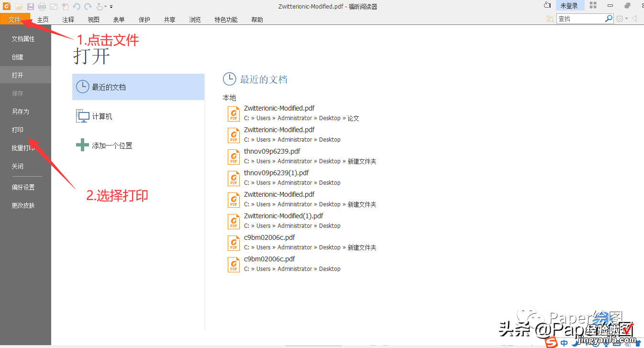Open Zwitterionic-Modified.pdf in 新建文件夹
Viewport: 644px width, 348px height.
[x=302, y=200]
